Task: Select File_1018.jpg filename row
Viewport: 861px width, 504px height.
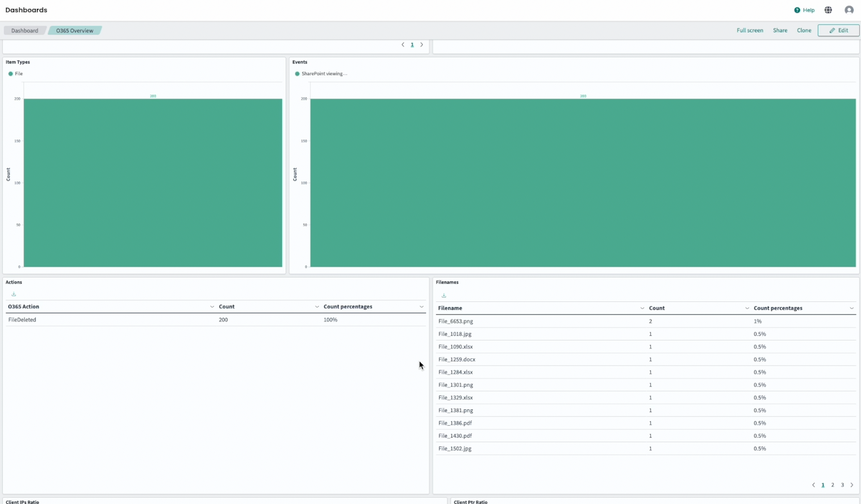Action: [646, 334]
